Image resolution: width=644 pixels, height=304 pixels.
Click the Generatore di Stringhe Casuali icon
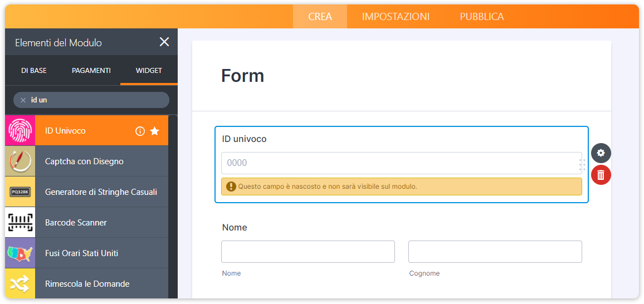[x=20, y=192]
